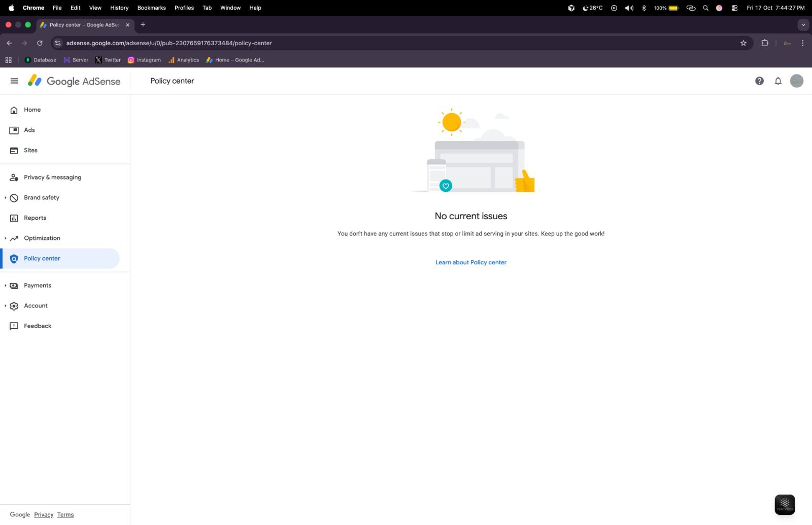Click the Bluetooth icon in menu bar
812x525 pixels.
[644, 8]
